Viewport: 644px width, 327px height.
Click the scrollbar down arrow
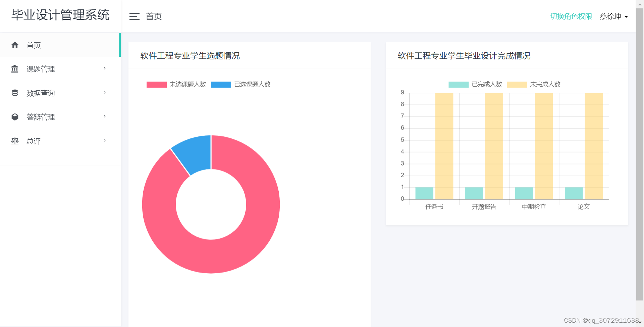coord(640,323)
